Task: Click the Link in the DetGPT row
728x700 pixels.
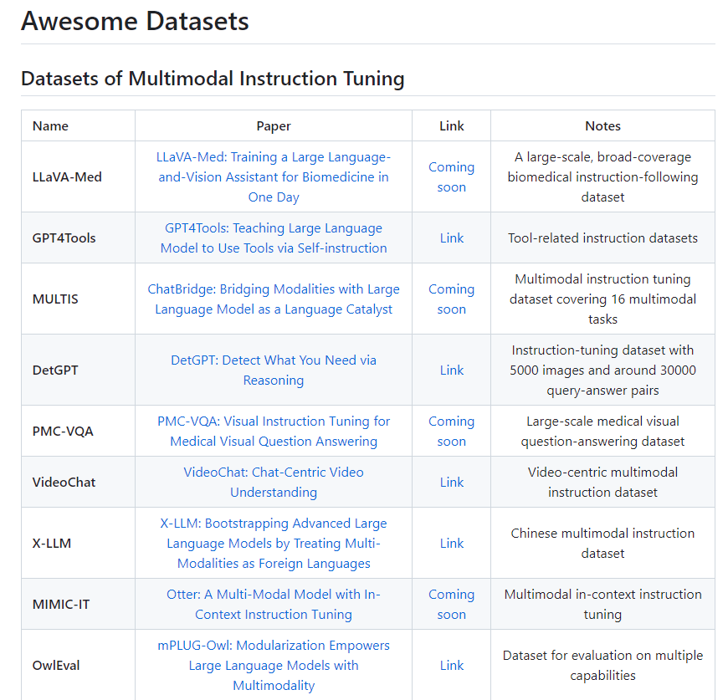Action: click(x=452, y=370)
